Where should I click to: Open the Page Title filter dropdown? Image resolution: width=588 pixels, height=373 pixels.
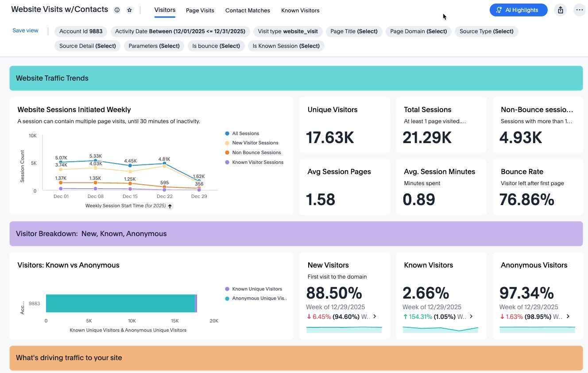[354, 31]
